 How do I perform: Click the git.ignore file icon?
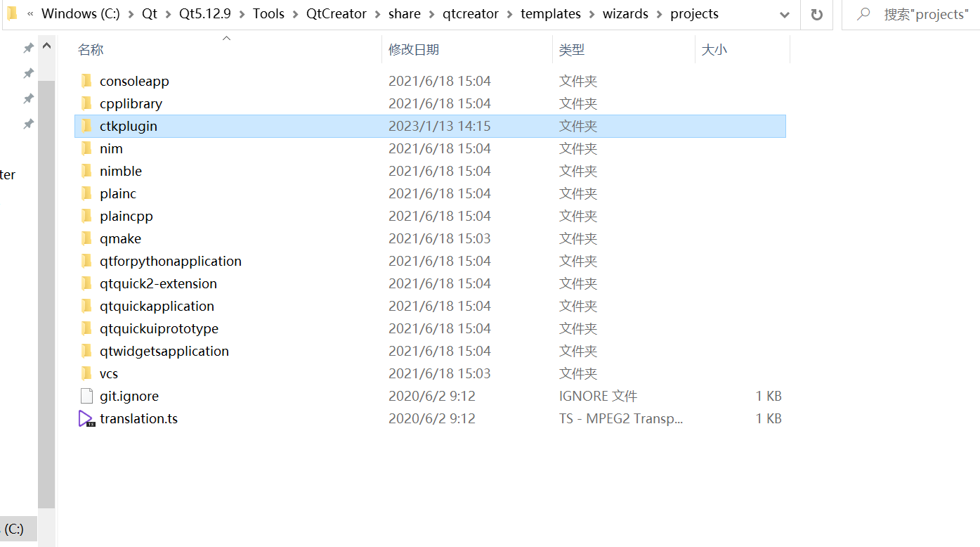87,395
